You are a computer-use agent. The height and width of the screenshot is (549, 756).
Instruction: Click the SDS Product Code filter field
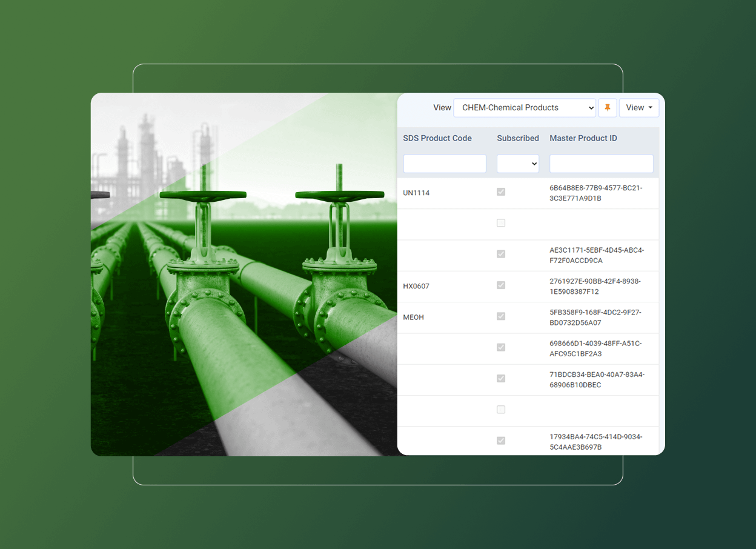[444, 164]
